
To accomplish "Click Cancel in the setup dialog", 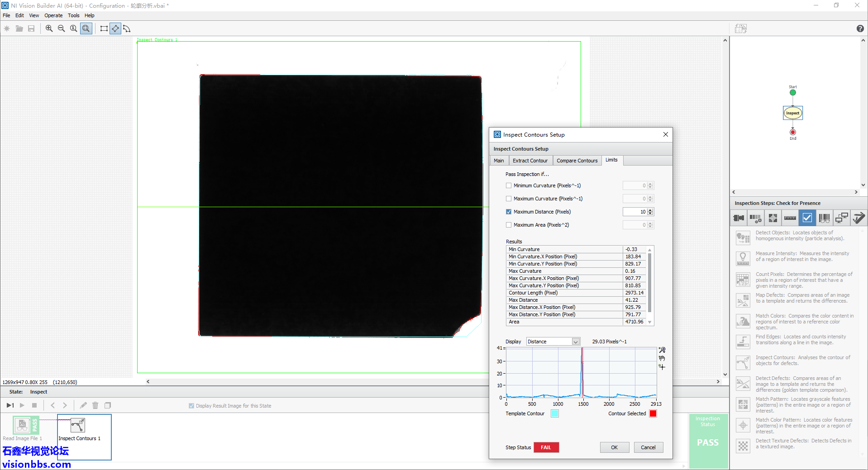I will (648, 447).
